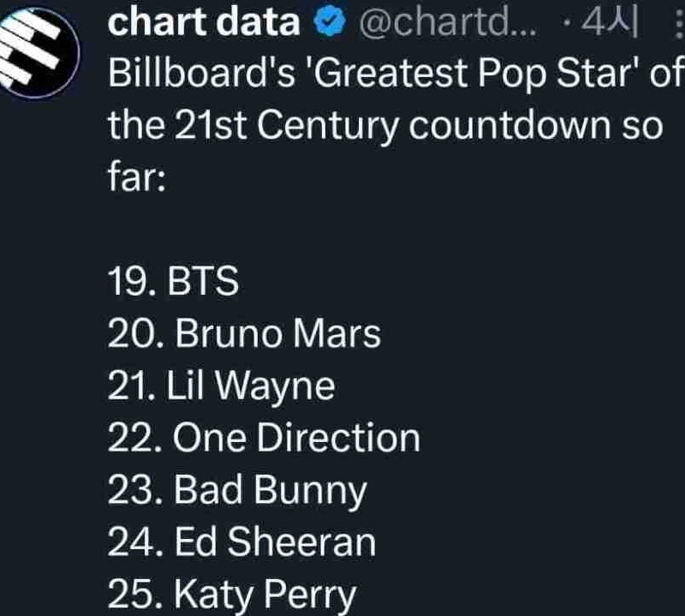Click the "4시" tweet timestamp
The width and height of the screenshot is (685, 616).
click(x=611, y=25)
